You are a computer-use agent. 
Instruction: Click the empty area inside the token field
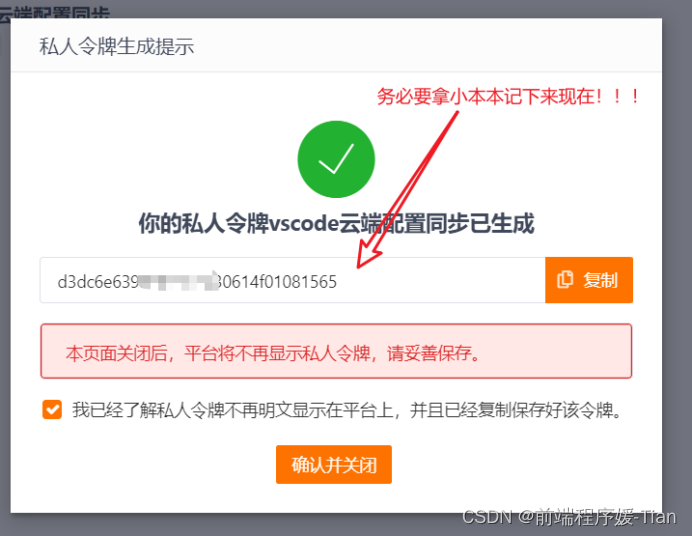tap(441, 281)
